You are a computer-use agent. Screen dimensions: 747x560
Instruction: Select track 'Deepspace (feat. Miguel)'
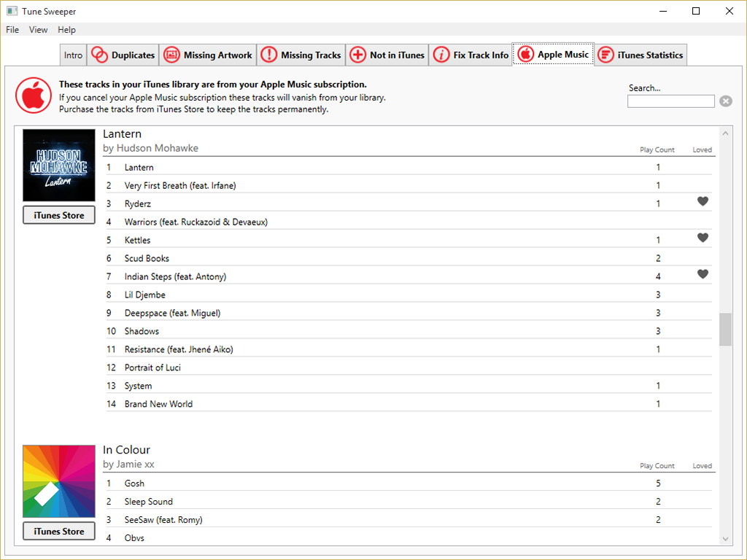coord(409,313)
